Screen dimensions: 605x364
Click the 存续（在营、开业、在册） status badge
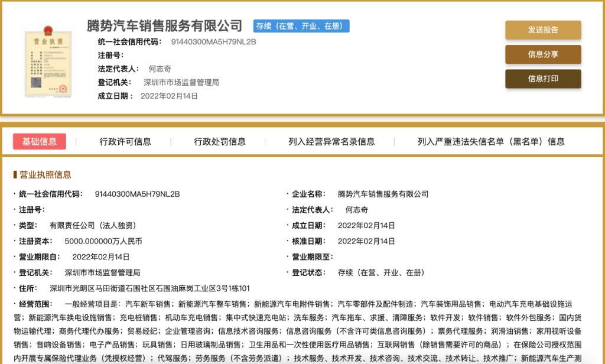[x=301, y=26]
